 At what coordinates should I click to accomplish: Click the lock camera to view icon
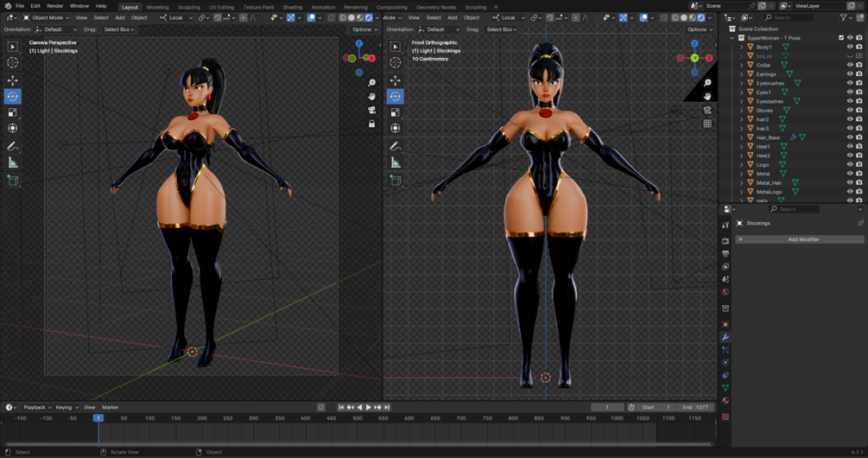coord(372,124)
